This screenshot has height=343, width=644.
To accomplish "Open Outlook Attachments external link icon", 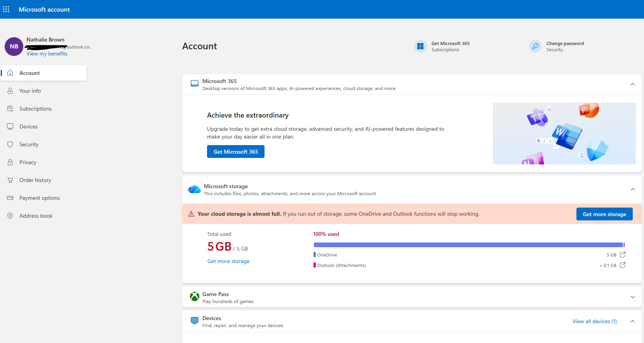I will [x=623, y=265].
